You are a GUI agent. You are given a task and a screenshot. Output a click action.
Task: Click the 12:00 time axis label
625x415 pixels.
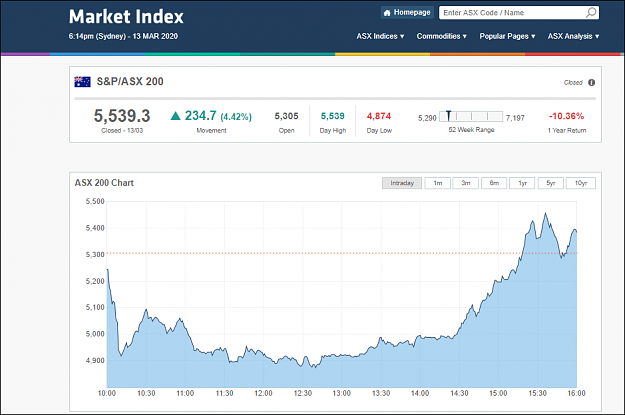(x=263, y=393)
